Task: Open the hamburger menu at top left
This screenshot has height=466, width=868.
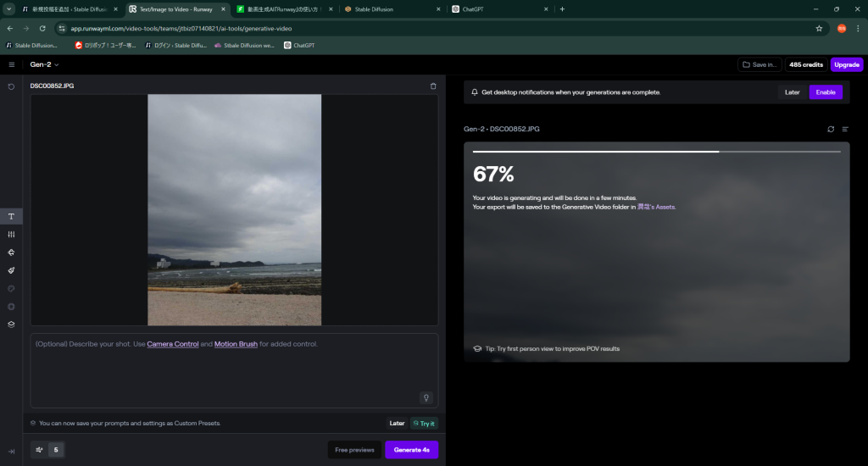Action: click(11, 64)
